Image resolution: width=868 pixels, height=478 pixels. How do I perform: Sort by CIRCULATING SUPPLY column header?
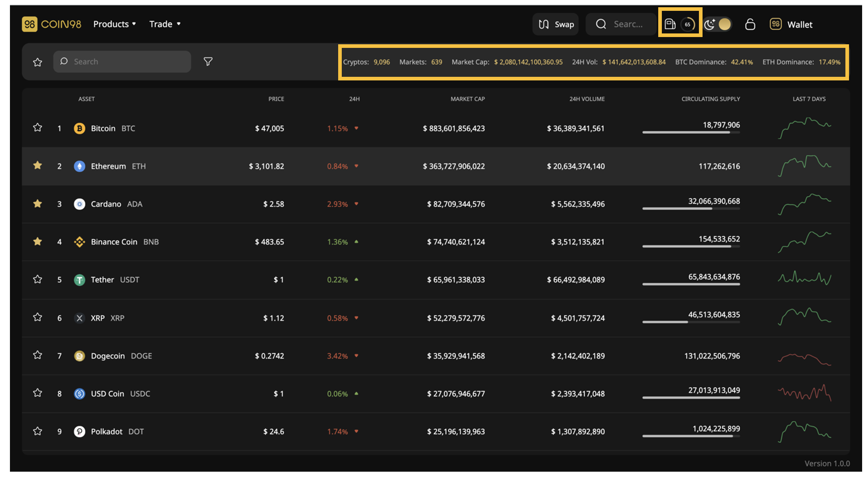pos(711,99)
